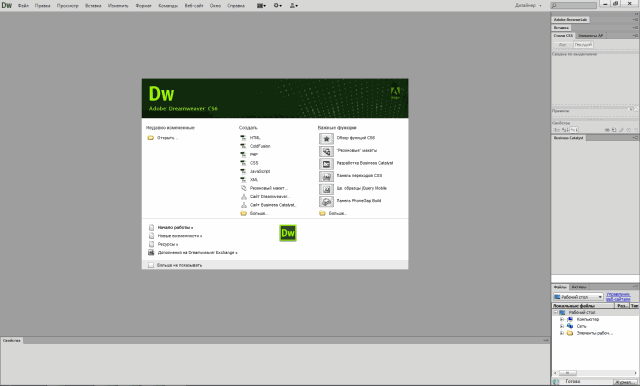This screenshot has width=640, height=386.
Task: Click the HTML document icon
Action: (243, 138)
